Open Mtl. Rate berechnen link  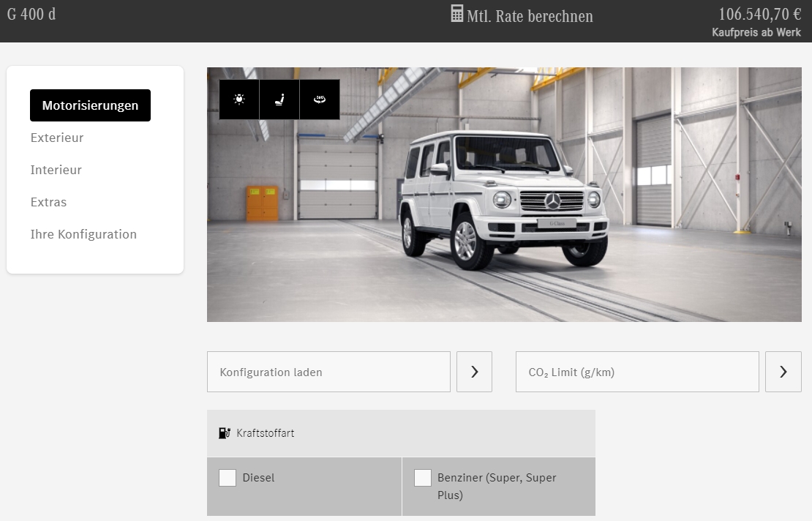530,16
